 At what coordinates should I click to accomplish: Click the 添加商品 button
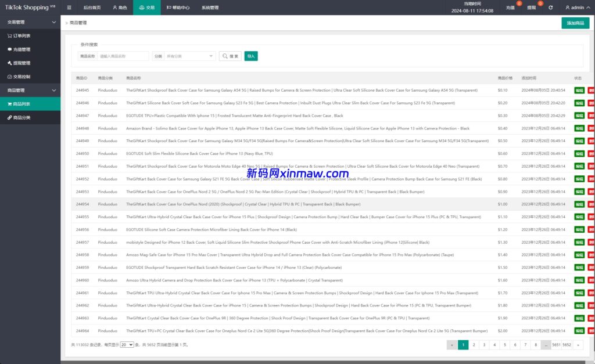coord(575,23)
